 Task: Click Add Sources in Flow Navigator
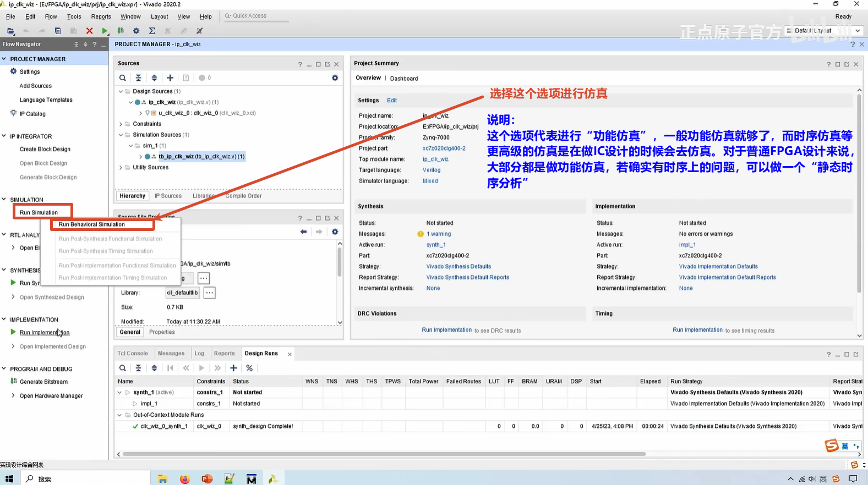coord(36,86)
